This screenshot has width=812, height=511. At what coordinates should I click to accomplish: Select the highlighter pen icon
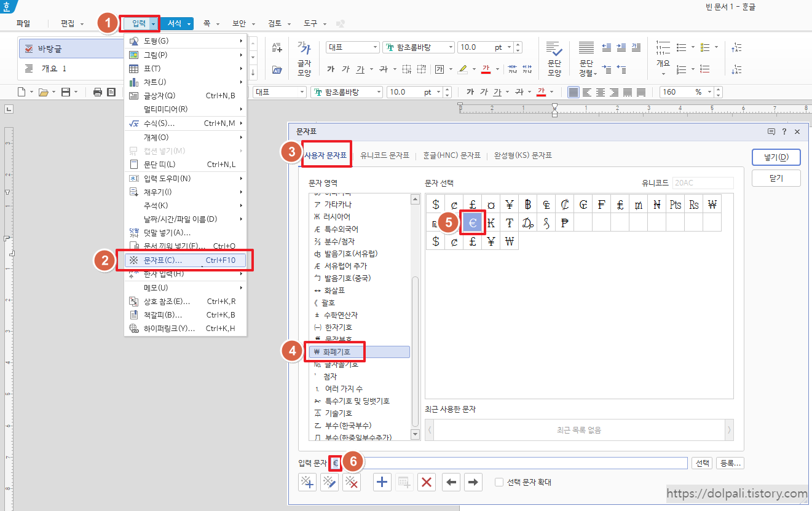pos(463,69)
